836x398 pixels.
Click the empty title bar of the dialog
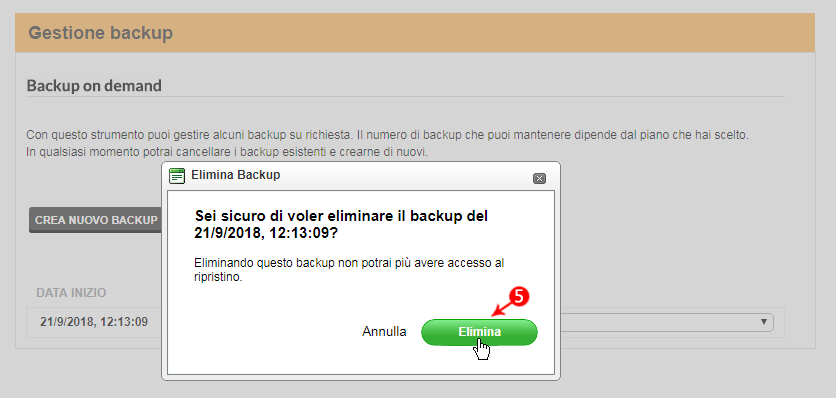click(405, 175)
